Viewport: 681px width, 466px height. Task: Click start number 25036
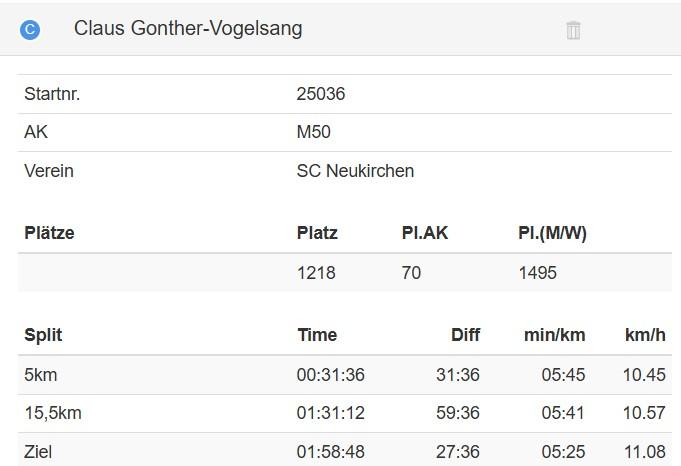click(321, 94)
